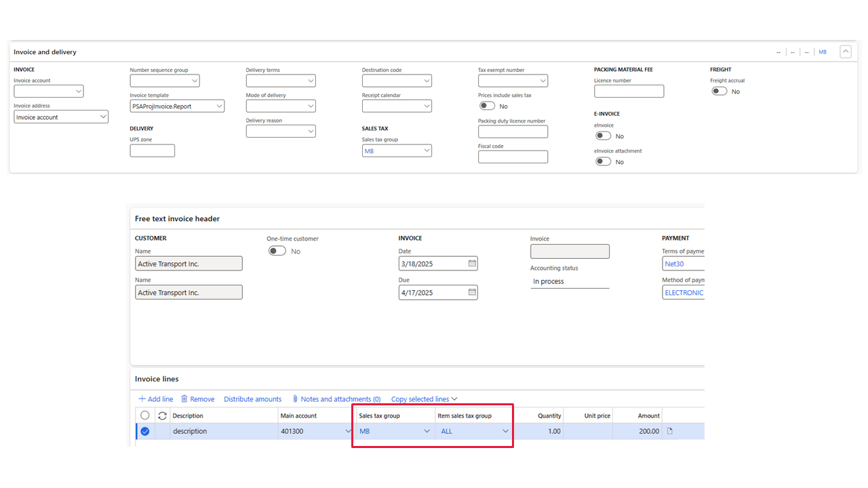Open the Copy selected lines menu
The height and width of the screenshot is (488, 868).
(425, 399)
